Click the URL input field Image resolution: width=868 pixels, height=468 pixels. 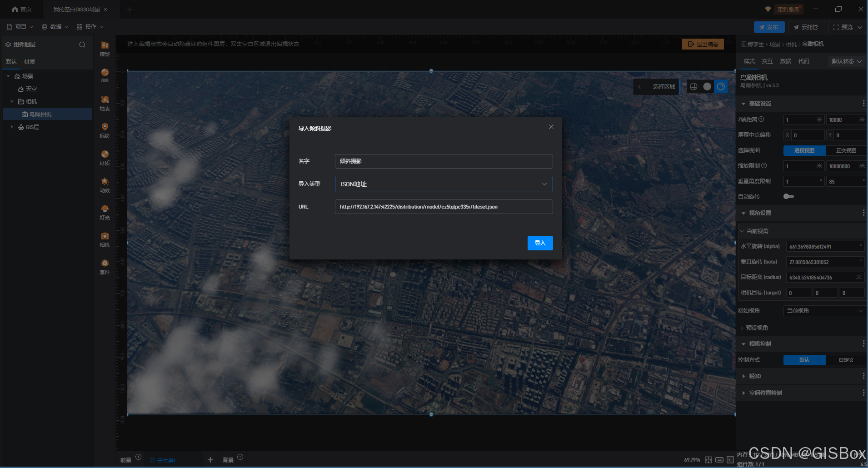444,207
